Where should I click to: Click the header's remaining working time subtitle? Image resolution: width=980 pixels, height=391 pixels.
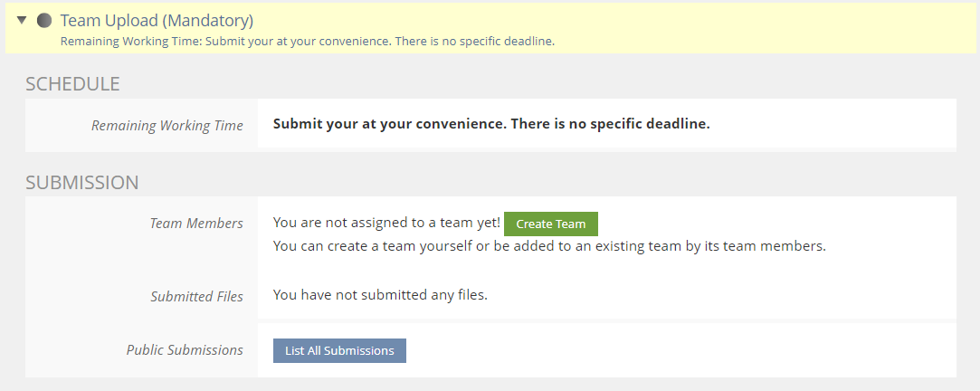[x=307, y=41]
